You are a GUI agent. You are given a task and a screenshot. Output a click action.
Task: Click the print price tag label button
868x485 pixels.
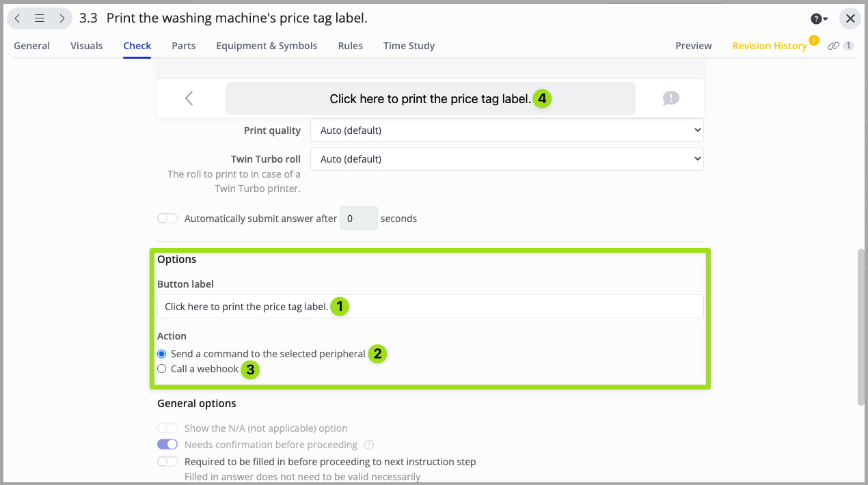430,98
